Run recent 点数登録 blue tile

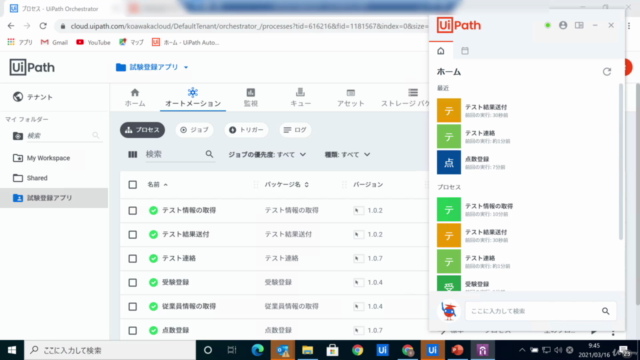point(449,162)
